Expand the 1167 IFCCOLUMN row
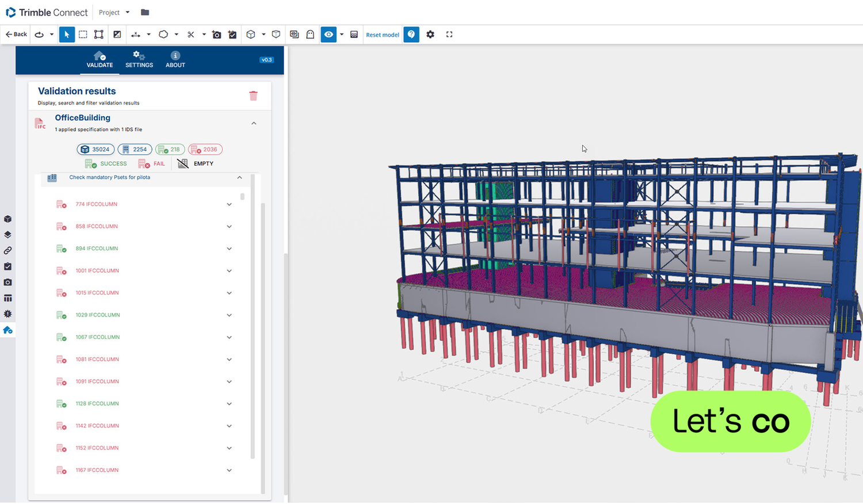The image size is (863, 504). point(229,471)
